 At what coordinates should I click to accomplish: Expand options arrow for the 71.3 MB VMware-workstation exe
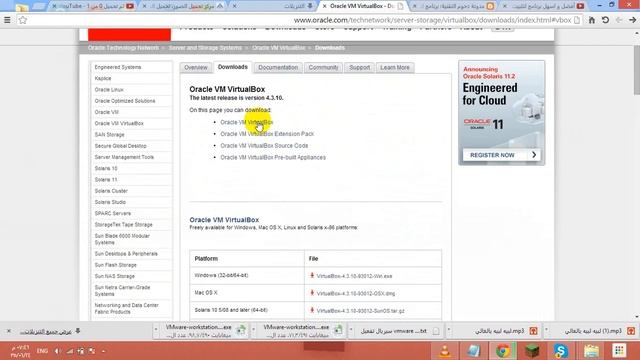[x=253, y=329]
